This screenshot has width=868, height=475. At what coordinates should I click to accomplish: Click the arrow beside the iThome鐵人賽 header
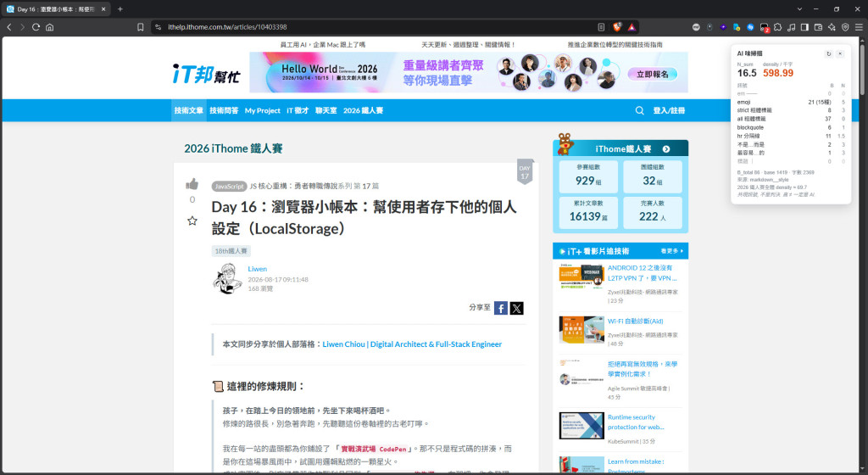click(x=666, y=149)
